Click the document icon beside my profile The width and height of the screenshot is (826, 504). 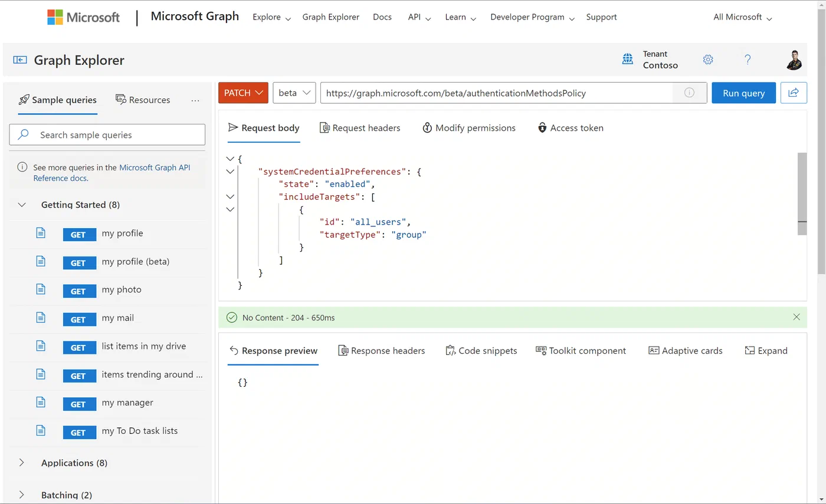41,233
